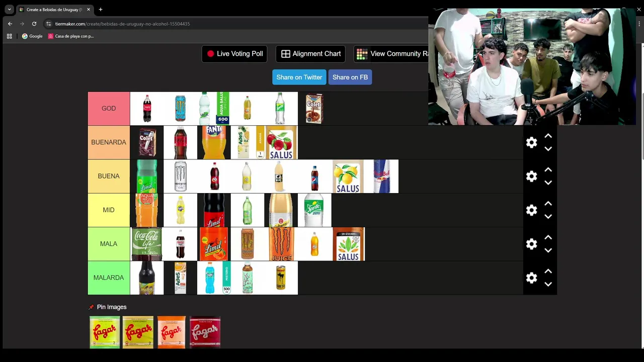Close the Bebidas de Uruguay tab
The height and width of the screenshot is (362, 644).
(89, 10)
